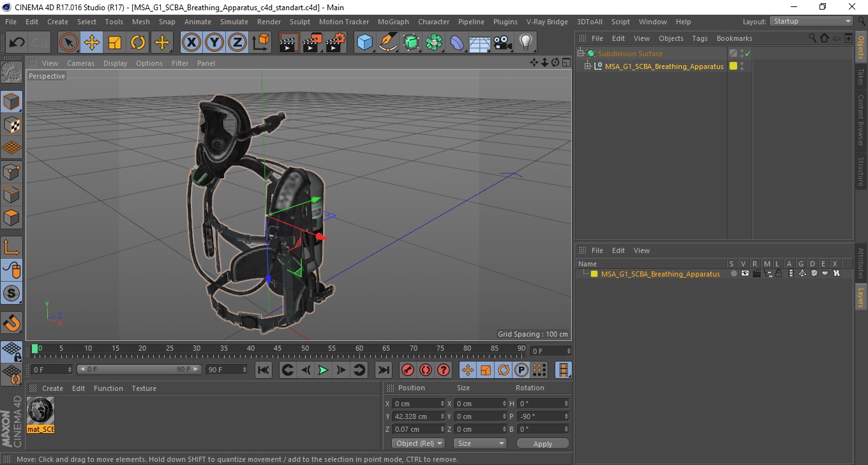The height and width of the screenshot is (465, 868).
Task: Activate the Scale tool
Action: [x=115, y=43]
